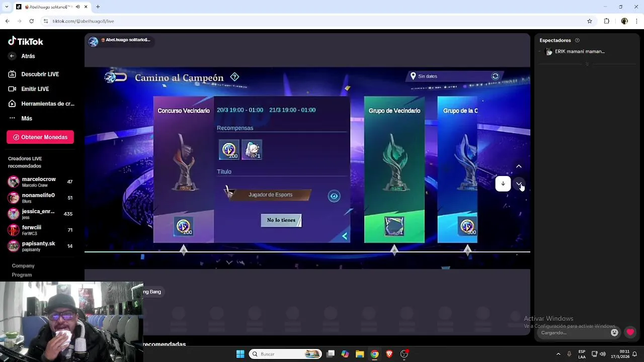
Task: Open ferwciii's recommended LIVE
Action: pos(40,230)
